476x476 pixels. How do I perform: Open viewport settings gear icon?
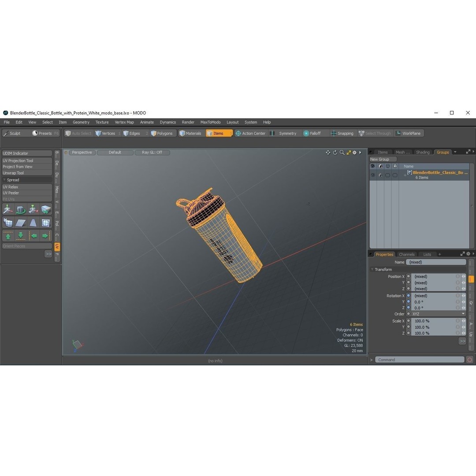coord(354,152)
